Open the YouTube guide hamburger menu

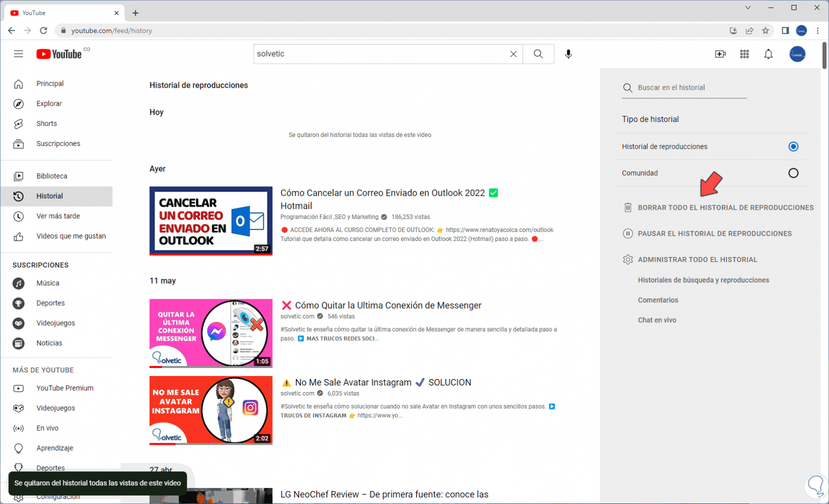pos(19,54)
